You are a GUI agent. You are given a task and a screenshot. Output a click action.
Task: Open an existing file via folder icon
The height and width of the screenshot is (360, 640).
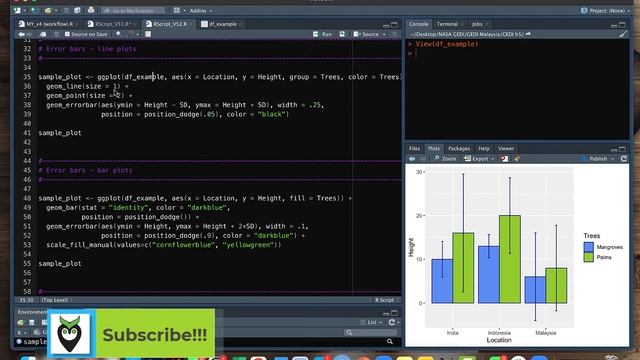click(x=49, y=11)
